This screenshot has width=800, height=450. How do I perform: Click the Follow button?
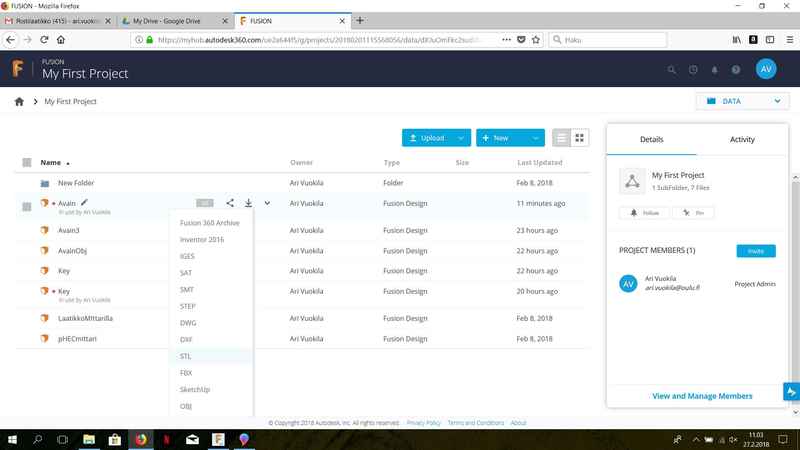645,213
